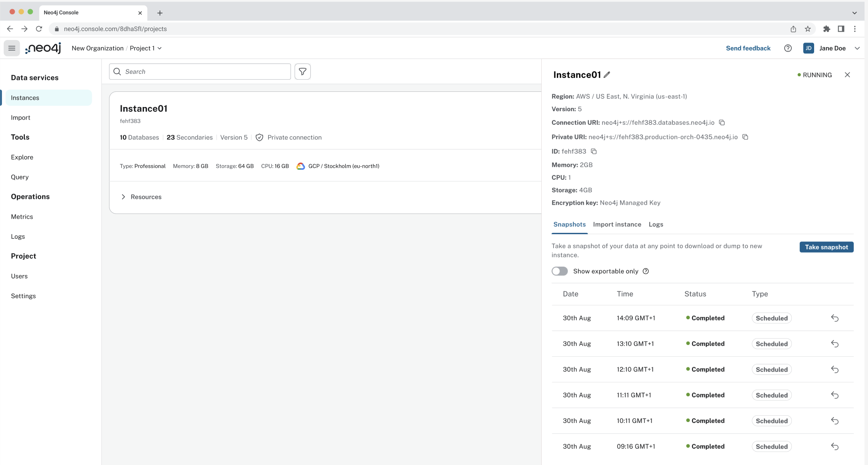Screen dimensions: 868x465
Task: Expand the Resources section disclosure triangle
Action: click(x=123, y=197)
